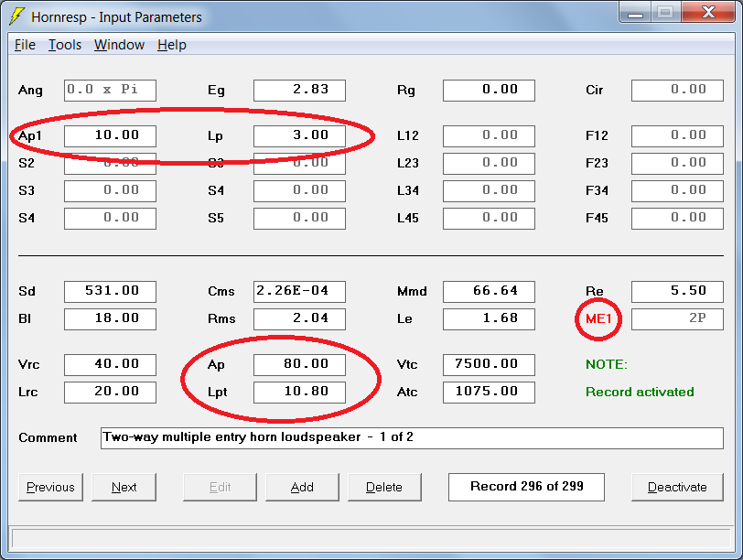Viewport: 743px width, 560px height.
Task: Click the Hornresp lightning bolt title icon
Action: tap(16, 16)
